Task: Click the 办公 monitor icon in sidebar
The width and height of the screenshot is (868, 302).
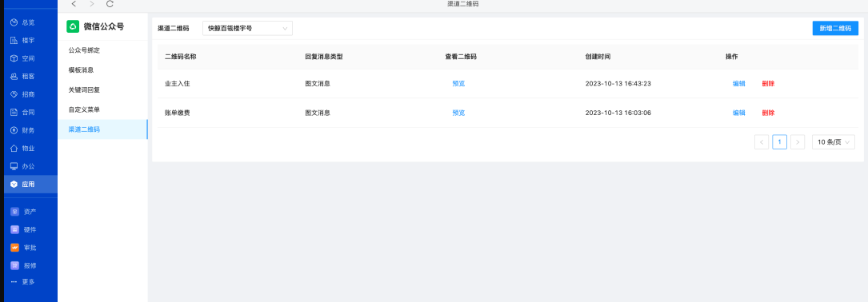Action: click(14, 166)
